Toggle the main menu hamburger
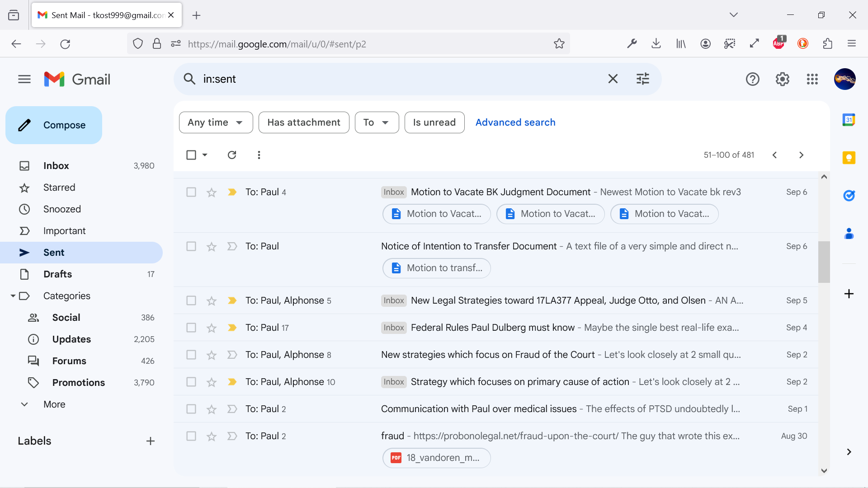This screenshot has height=488, width=868. (x=24, y=80)
